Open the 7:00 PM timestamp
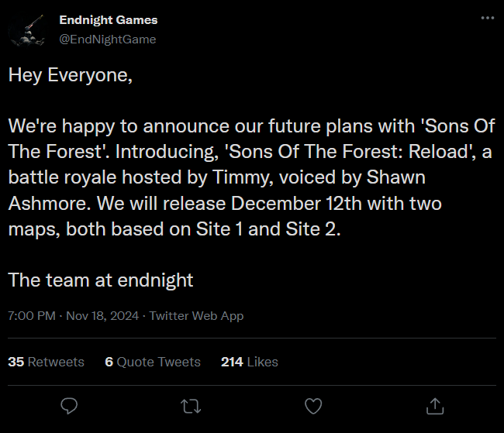Image resolution: width=504 pixels, height=433 pixels. point(32,315)
